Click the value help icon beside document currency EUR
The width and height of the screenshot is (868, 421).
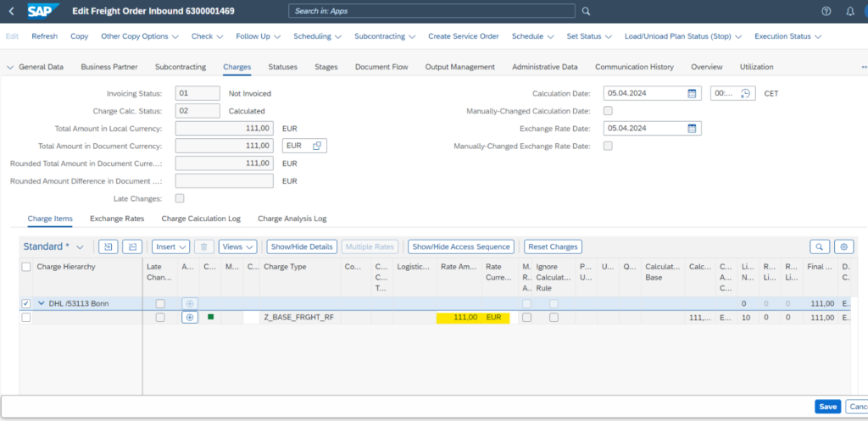pos(316,146)
